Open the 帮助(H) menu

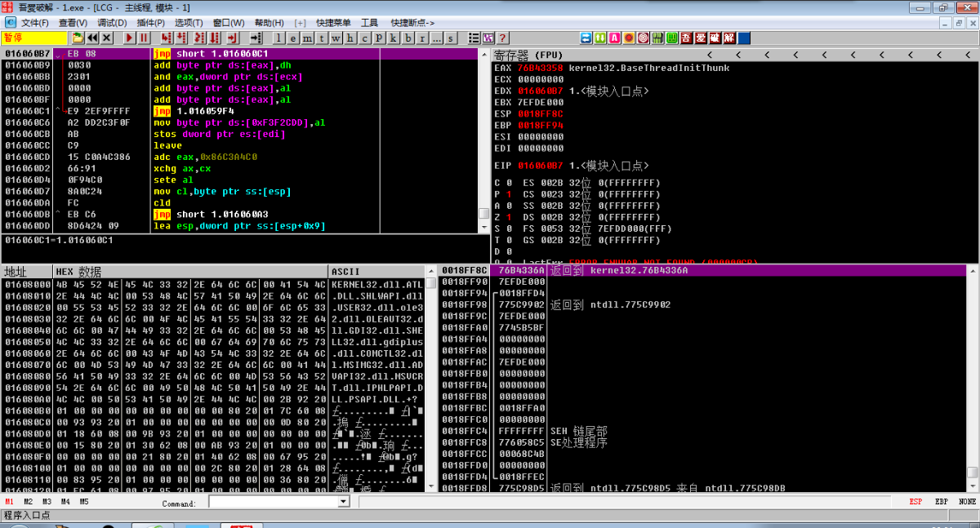click(x=269, y=22)
